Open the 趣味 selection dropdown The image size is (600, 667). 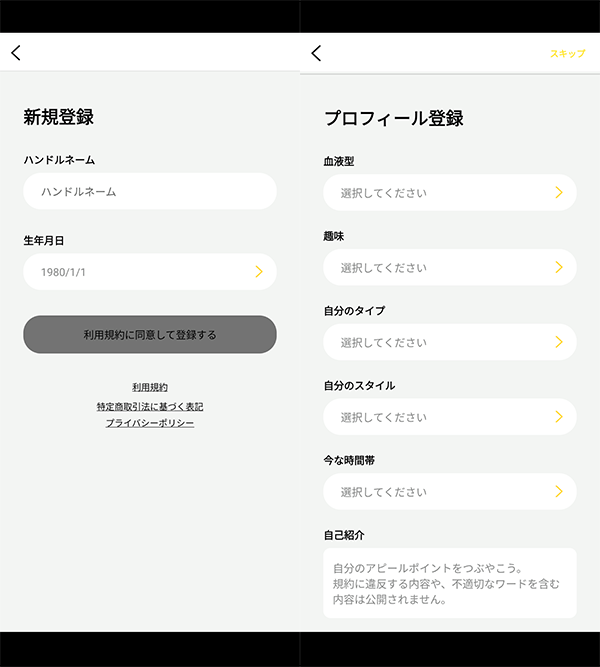pyautogui.click(x=450, y=267)
